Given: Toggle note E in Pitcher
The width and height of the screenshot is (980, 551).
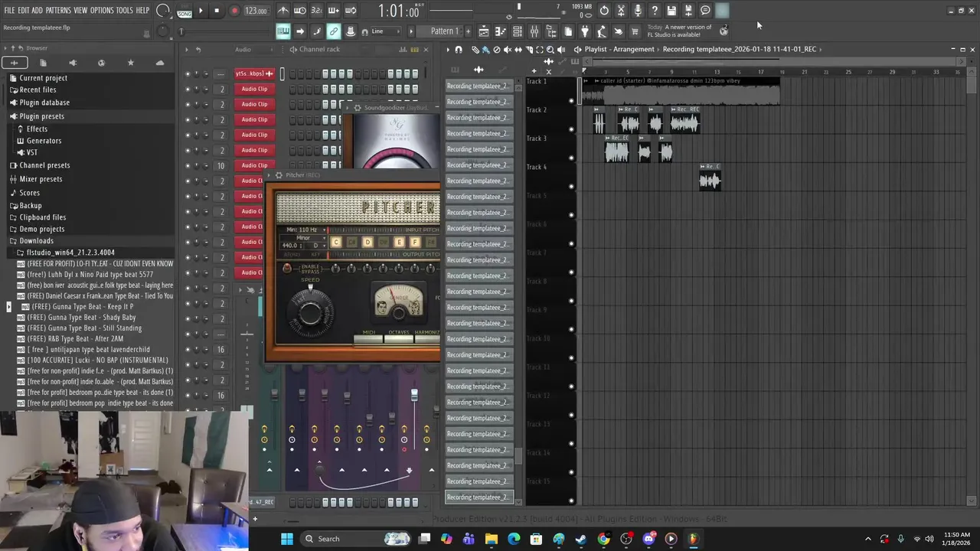Looking at the screenshot, I should (x=399, y=242).
